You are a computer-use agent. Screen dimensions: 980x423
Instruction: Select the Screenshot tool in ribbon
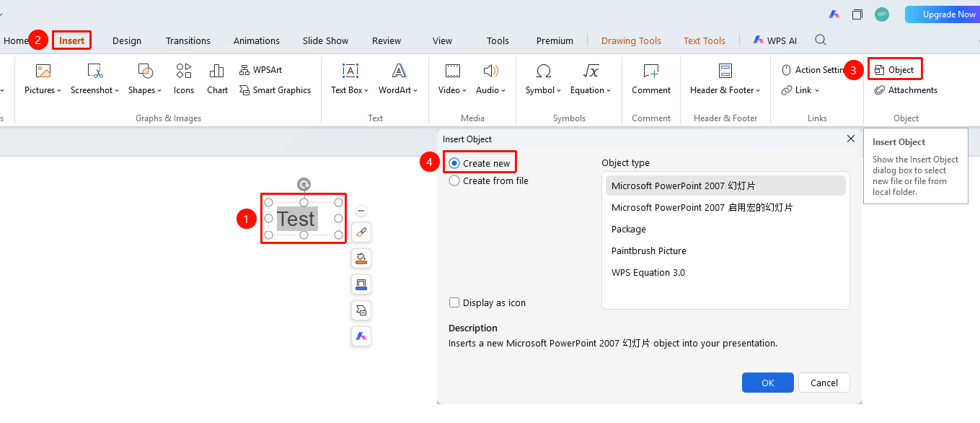(x=96, y=79)
